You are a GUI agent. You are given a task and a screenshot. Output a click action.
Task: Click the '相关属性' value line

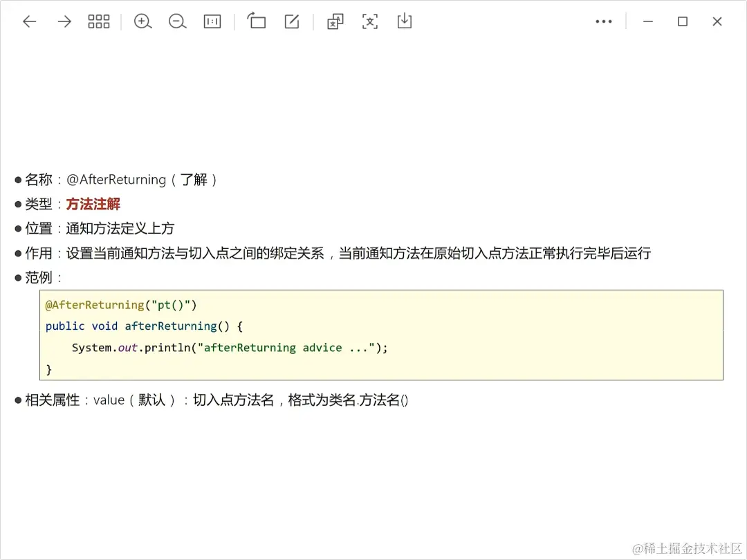[211, 400]
